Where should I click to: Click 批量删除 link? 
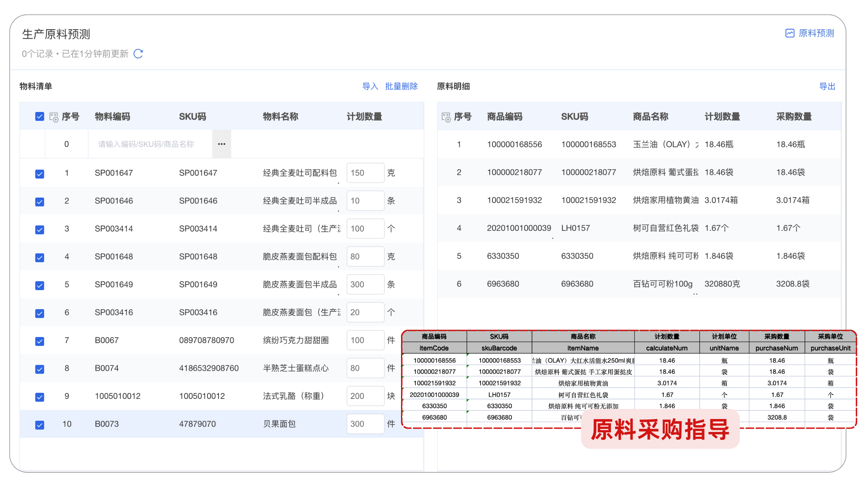(401, 86)
